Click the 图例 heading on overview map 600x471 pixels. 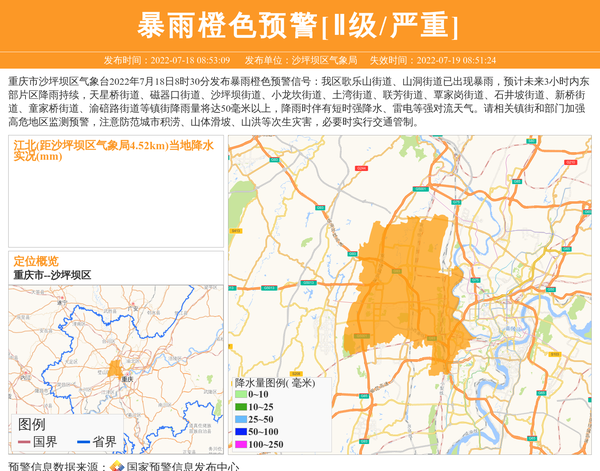(x=32, y=424)
